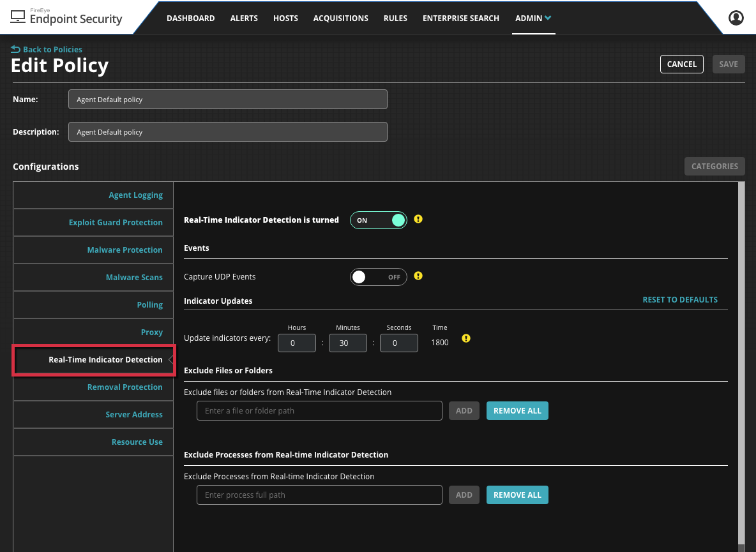
Task: Open ENTERPRISE SEARCH
Action: click(x=461, y=19)
